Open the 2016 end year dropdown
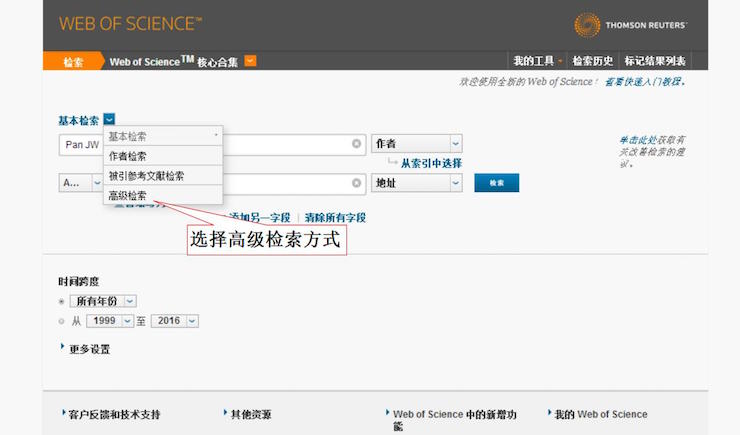Viewport: 740px width, 435px height. click(x=175, y=321)
